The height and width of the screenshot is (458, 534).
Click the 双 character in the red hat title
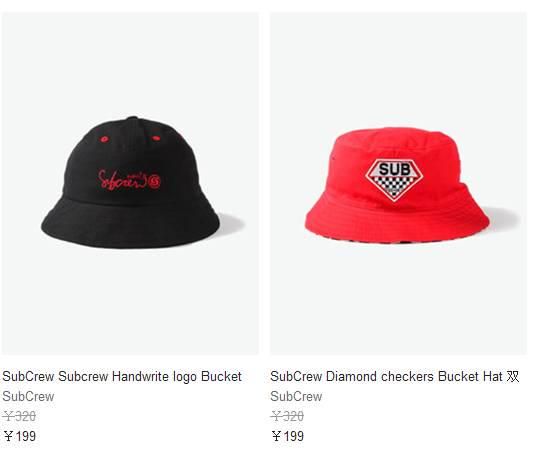click(513, 377)
